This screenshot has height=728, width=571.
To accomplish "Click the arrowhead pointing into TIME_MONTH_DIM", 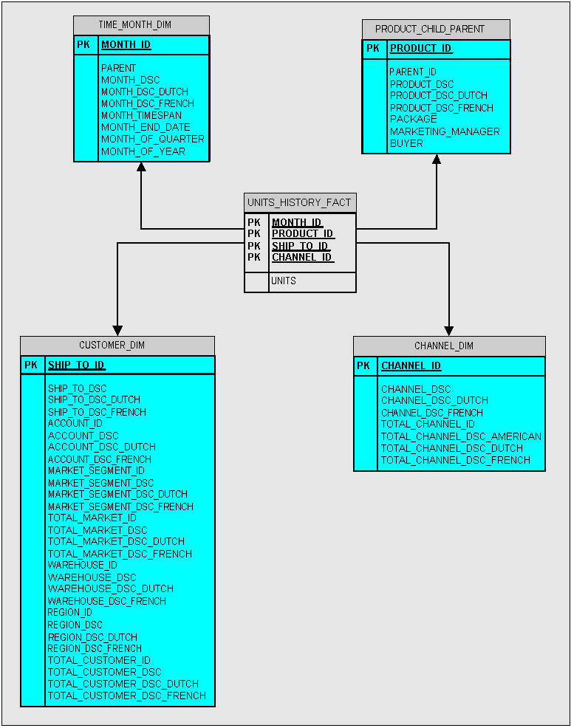I will (141, 167).
